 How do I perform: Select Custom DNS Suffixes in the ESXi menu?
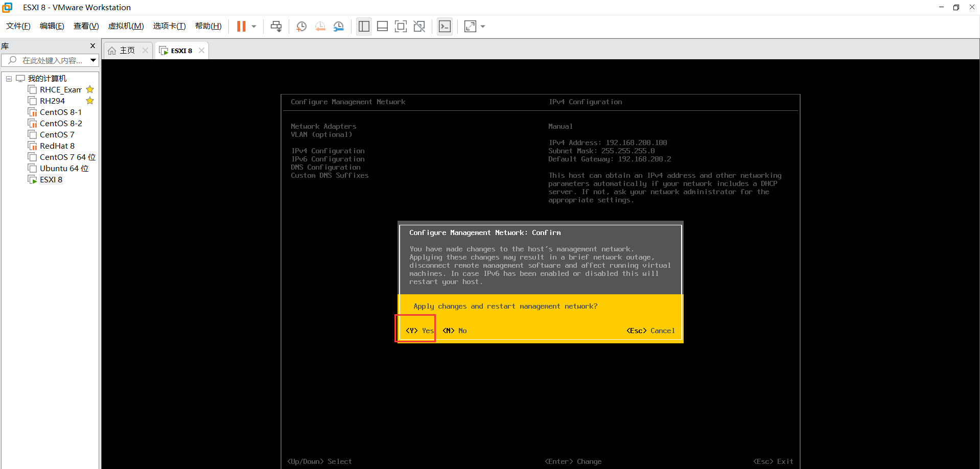[x=330, y=175]
